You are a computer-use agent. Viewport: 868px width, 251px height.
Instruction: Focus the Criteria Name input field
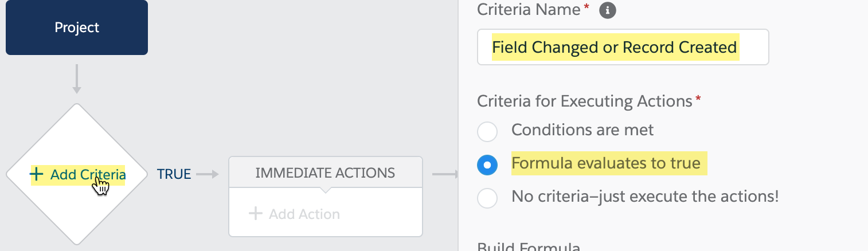[x=623, y=47]
